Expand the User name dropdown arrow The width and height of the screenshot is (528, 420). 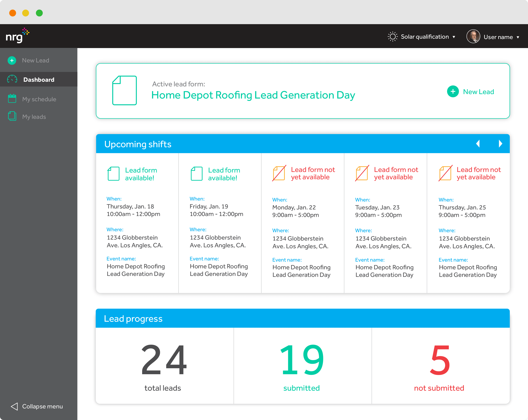click(518, 37)
